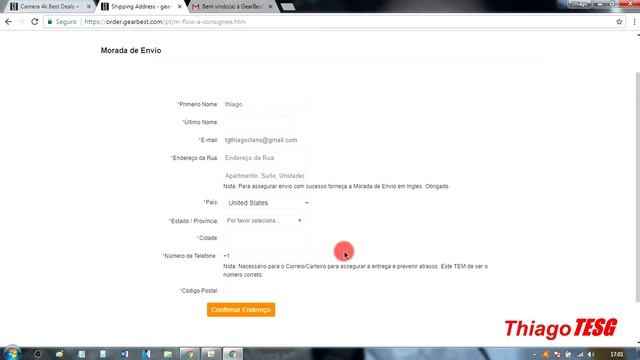Click the page vertical scrollbar
640x360 pixels.
(x=638, y=187)
